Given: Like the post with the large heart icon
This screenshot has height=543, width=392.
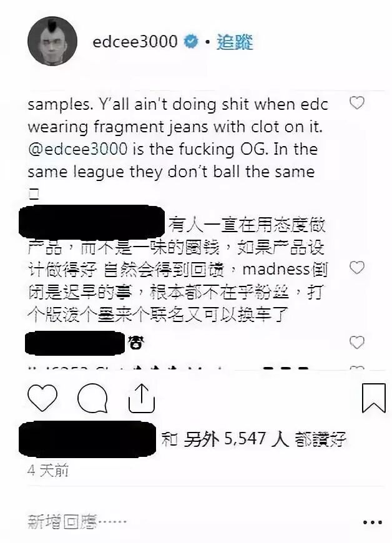Looking at the screenshot, I should pos(42,398).
